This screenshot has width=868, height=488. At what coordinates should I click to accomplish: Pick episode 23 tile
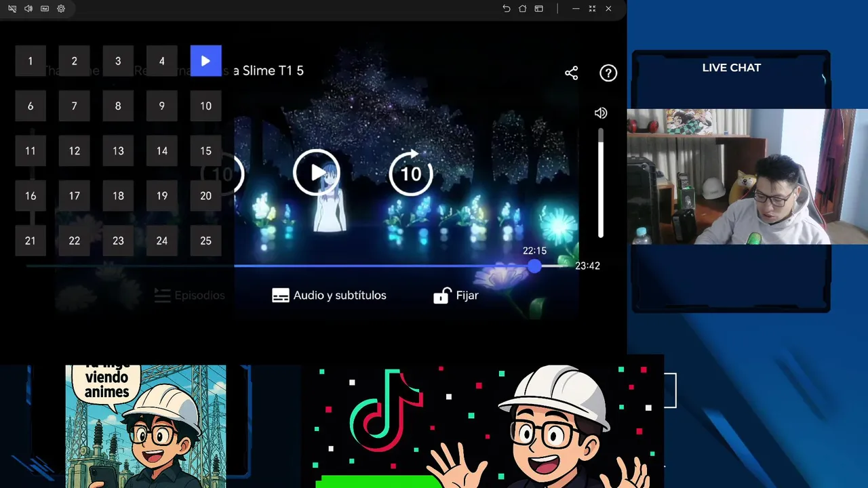click(118, 241)
